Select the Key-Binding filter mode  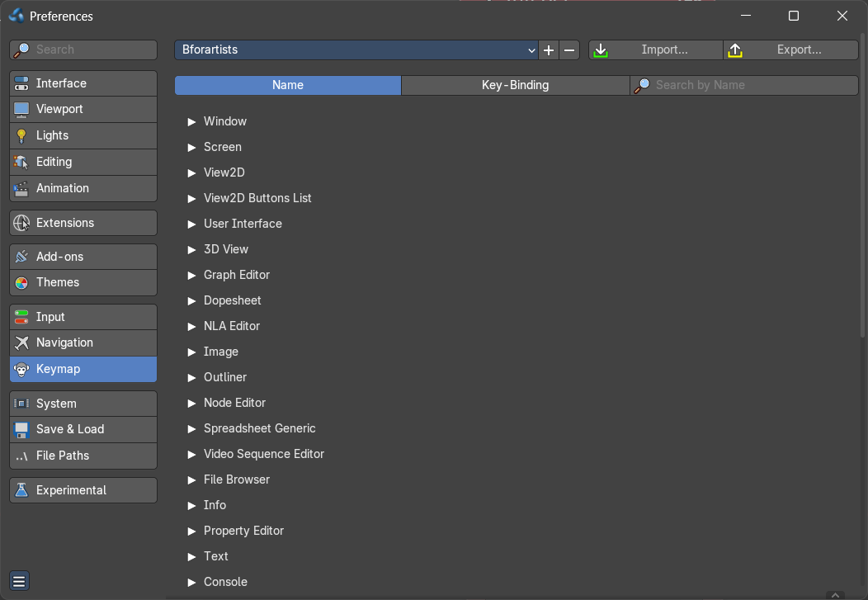click(516, 85)
